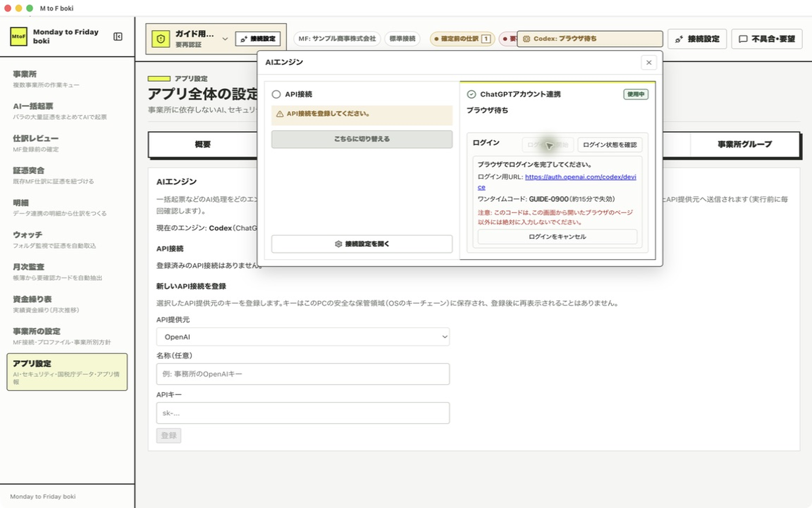Viewport: 812px width, 508px height.
Task: Open 仕訳レビュー in the sidebar
Action: pyautogui.click(x=67, y=143)
